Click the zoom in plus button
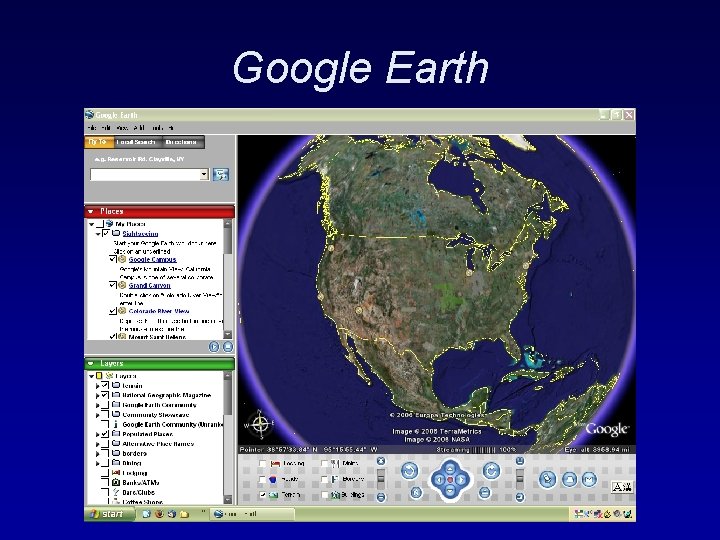Image resolution: width=720 pixels, height=540 pixels. pyautogui.click(x=381, y=460)
